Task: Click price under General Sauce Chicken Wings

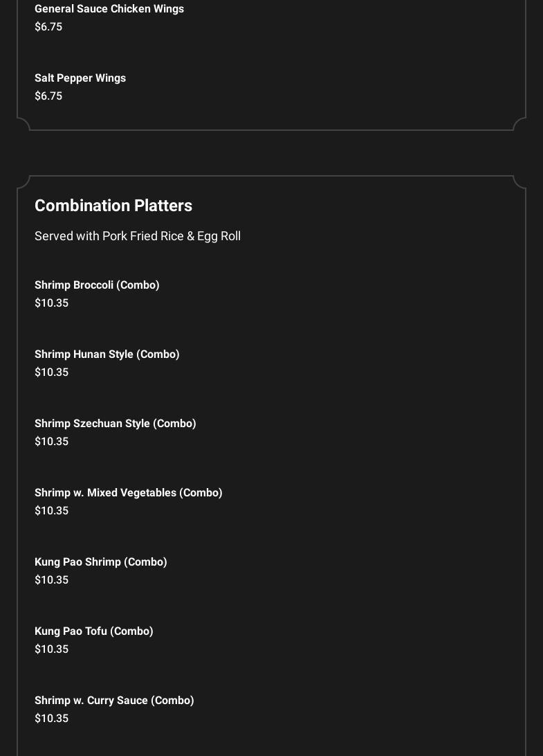Action: click(x=48, y=27)
